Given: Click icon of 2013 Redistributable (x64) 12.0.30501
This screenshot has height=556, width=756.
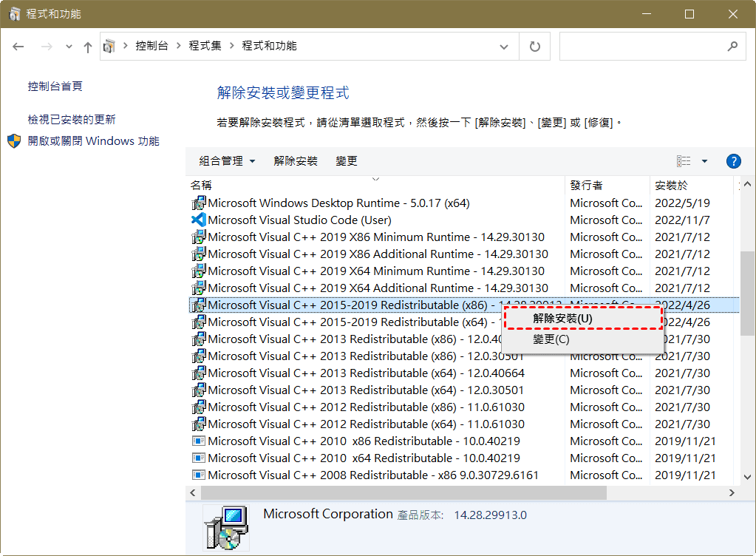Looking at the screenshot, I should (x=199, y=390).
